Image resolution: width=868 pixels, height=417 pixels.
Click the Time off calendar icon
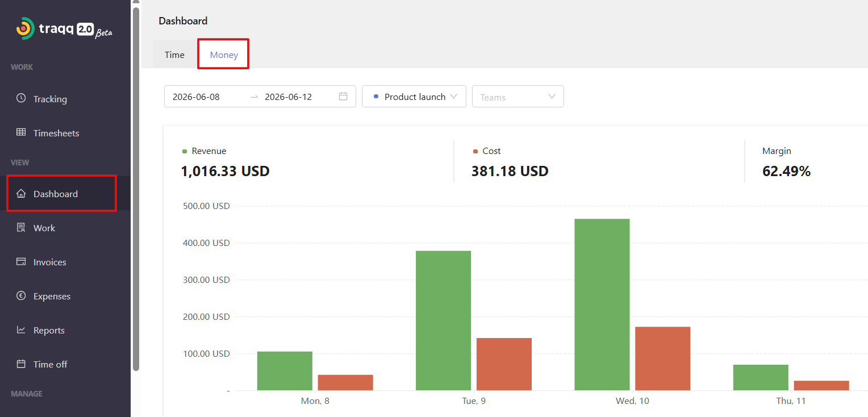[x=21, y=364]
